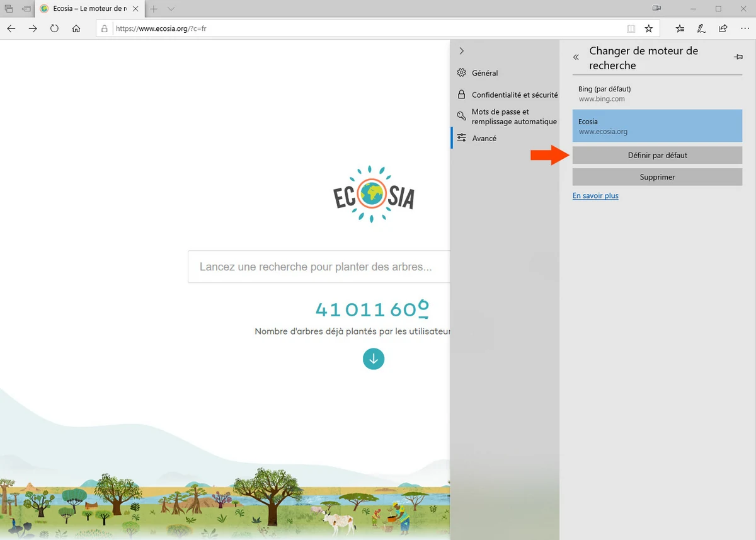Select the Add notes pen tool
This screenshot has height=540, width=756.
point(701,28)
